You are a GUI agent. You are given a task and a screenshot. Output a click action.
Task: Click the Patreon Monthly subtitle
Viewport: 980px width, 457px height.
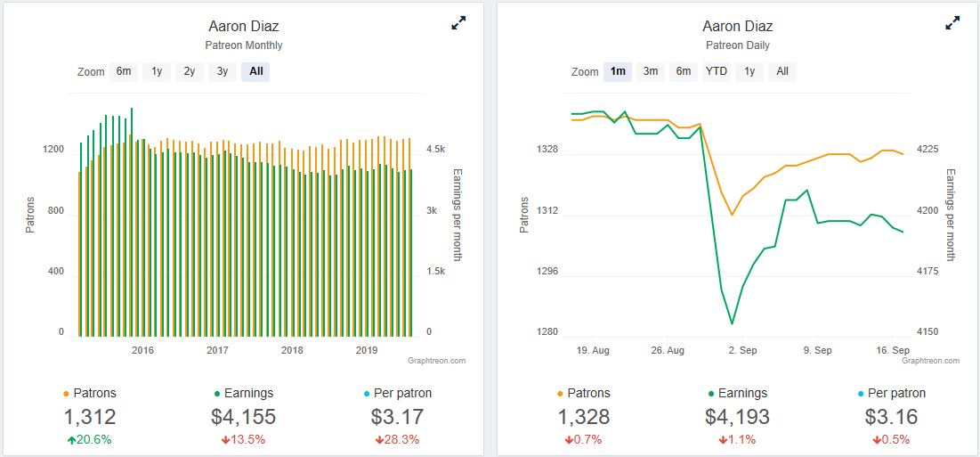[244, 45]
